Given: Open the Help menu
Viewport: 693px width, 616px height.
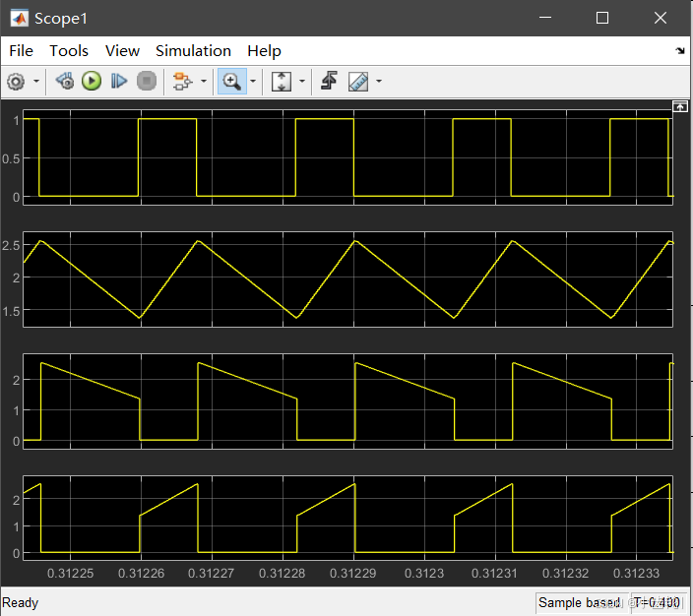Looking at the screenshot, I should [x=264, y=51].
